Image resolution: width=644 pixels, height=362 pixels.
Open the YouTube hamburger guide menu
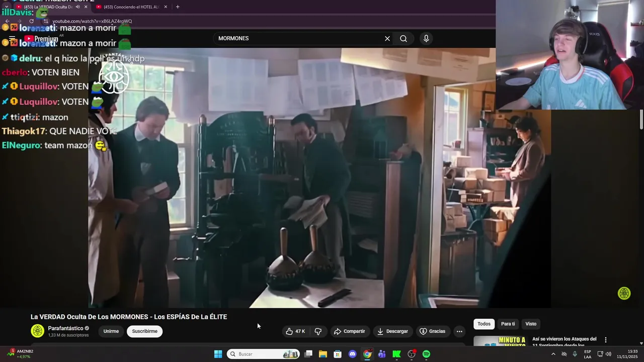pos(12,39)
